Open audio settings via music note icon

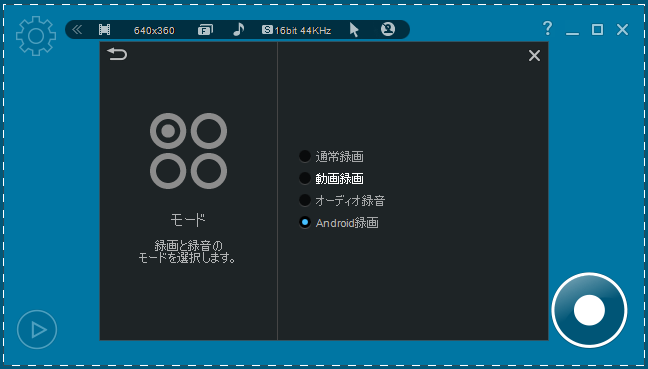tap(238, 29)
